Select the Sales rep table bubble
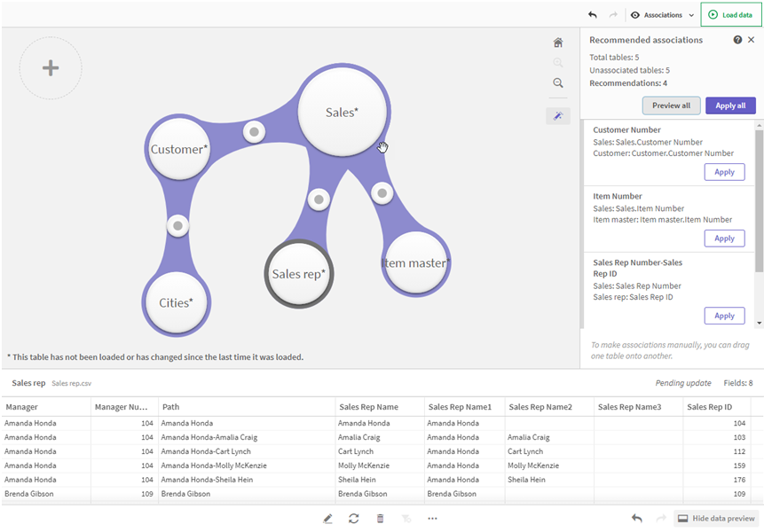This screenshot has height=532, width=764. (x=299, y=274)
